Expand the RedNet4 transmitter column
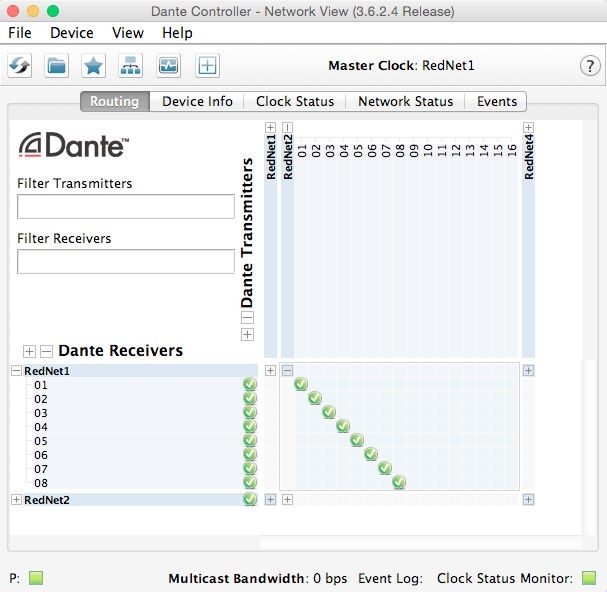The image size is (607, 592). (528, 127)
